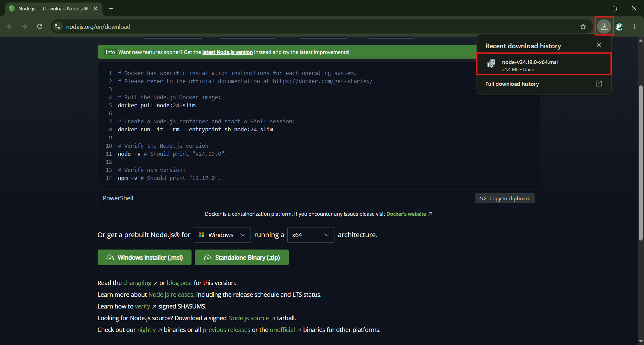Screen dimensions: 644x345
Task: Click the browser profile avatar icon
Action: tap(619, 26)
